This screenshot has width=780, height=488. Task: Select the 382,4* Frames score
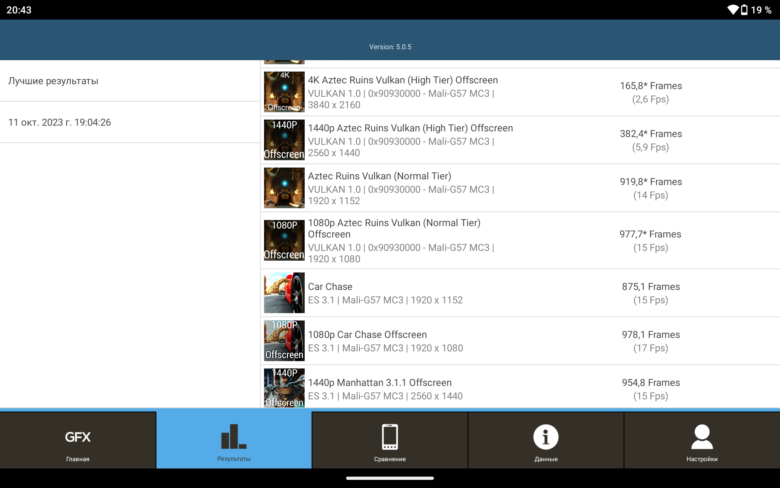pyautogui.click(x=651, y=134)
